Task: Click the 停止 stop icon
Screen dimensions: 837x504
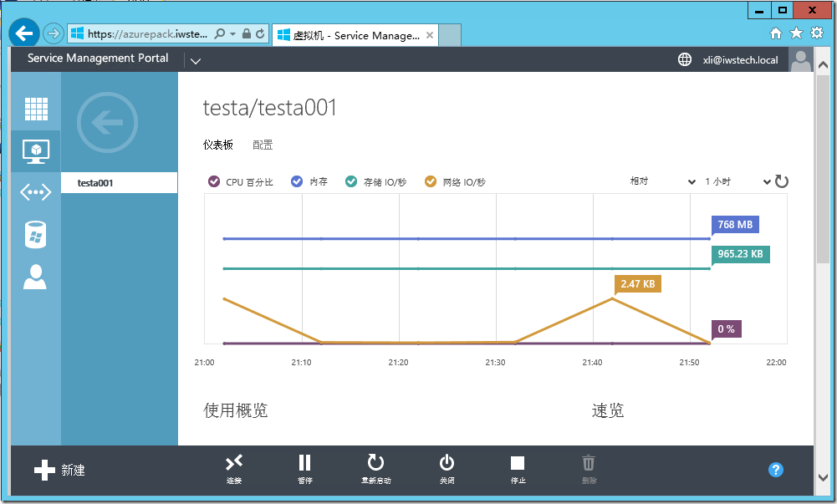Action: 518,463
